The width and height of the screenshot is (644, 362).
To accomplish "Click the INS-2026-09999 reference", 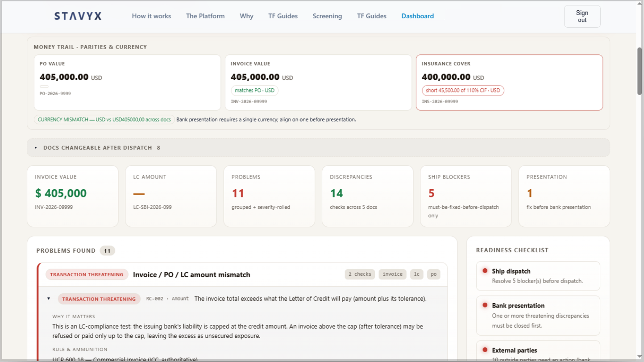I will coord(440,102).
